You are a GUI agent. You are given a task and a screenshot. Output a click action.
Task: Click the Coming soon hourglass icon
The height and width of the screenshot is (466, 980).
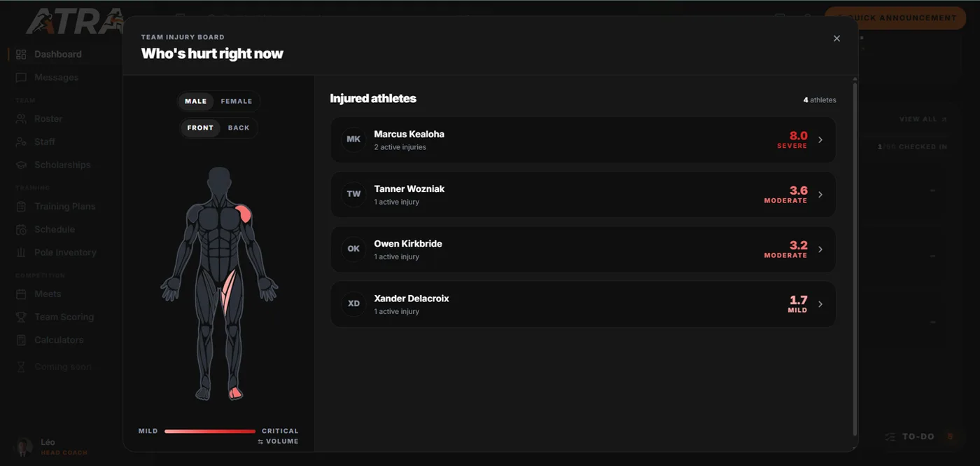coord(21,366)
